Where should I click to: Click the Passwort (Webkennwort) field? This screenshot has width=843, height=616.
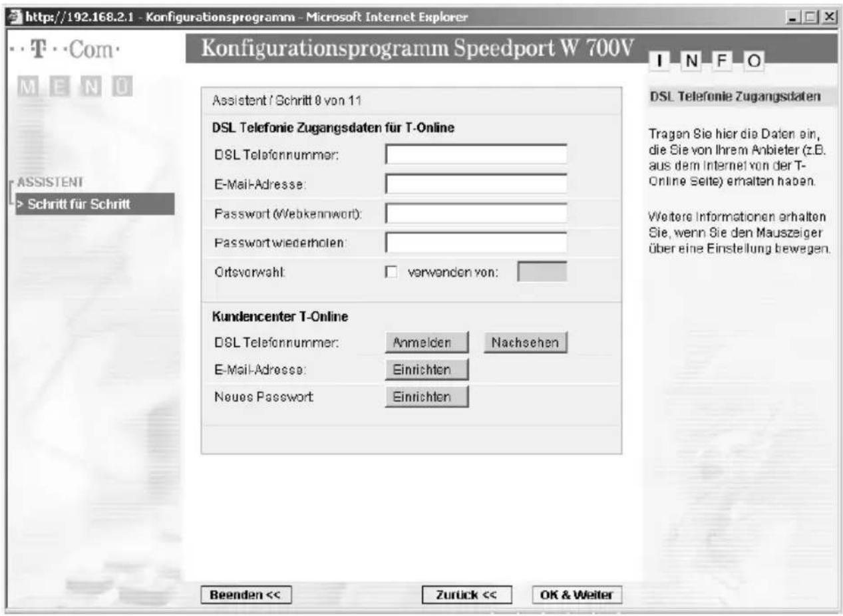(x=476, y=213)
